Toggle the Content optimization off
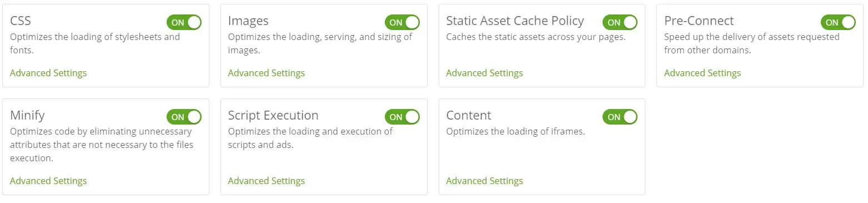 [620, 117]
